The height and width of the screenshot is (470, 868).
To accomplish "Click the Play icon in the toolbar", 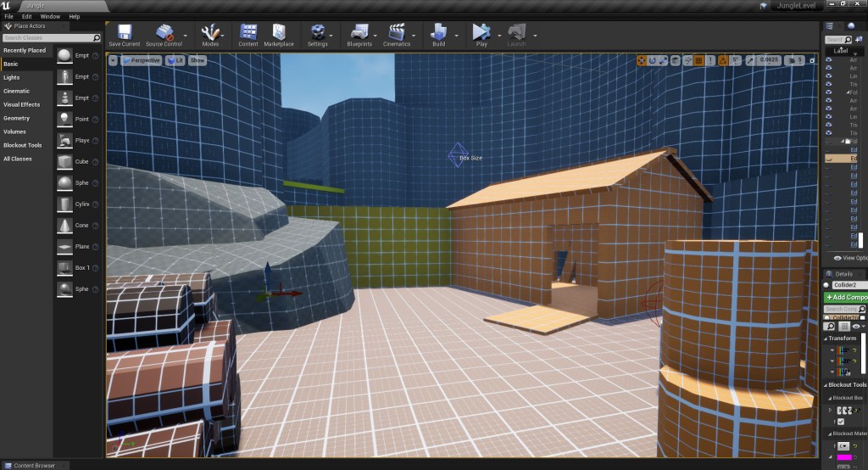I will tap(481, 33).
